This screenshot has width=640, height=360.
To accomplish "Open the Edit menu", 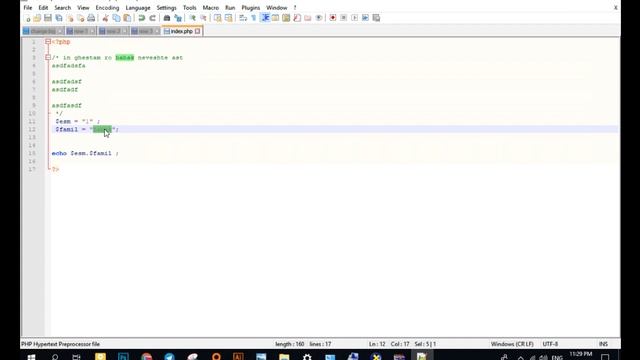I will (43, 8).
